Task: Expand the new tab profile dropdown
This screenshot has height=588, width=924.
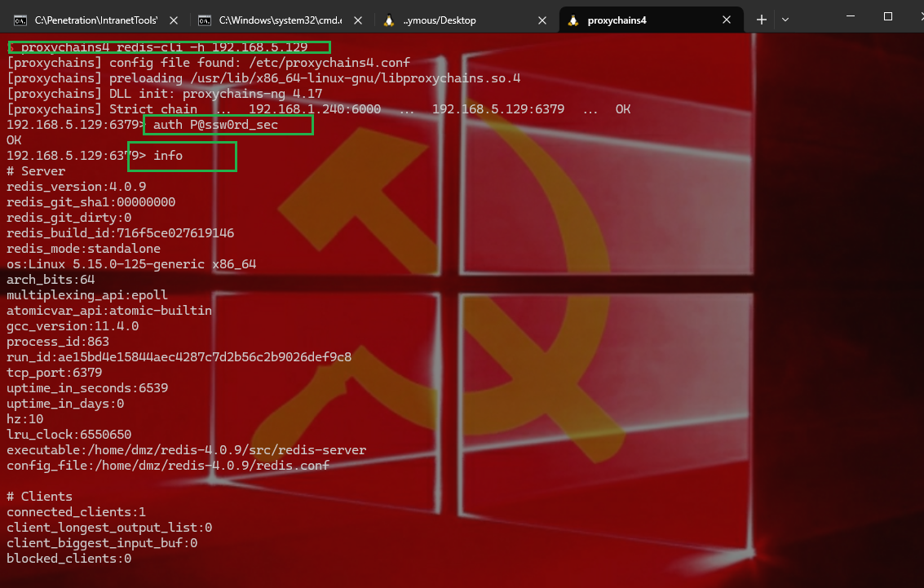Action: (785, 20)
